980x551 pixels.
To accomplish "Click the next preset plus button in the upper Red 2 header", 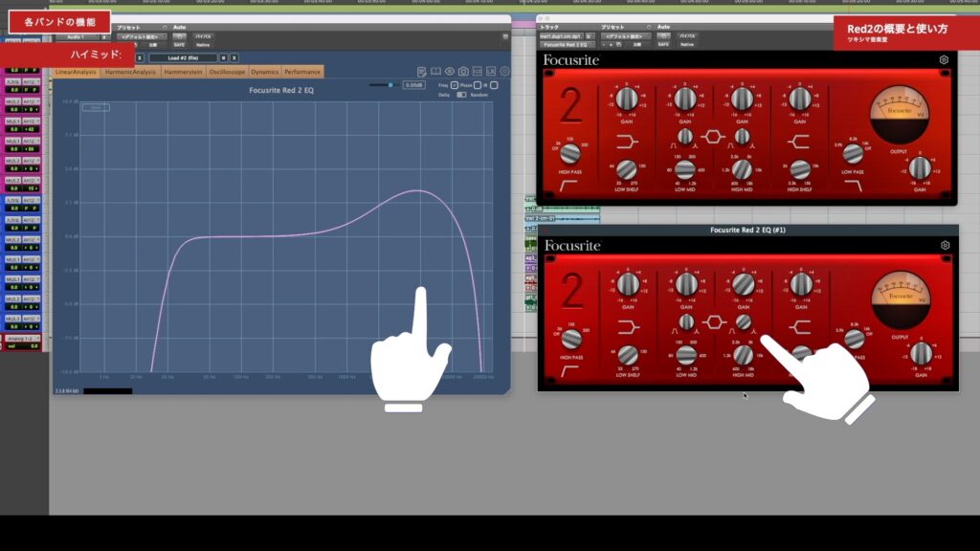I will point(612,45).
